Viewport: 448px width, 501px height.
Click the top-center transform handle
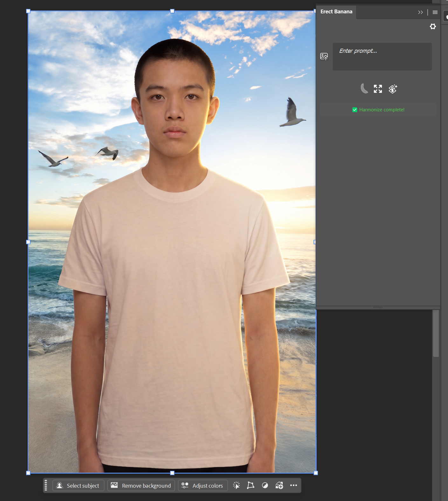click(172, 11)
